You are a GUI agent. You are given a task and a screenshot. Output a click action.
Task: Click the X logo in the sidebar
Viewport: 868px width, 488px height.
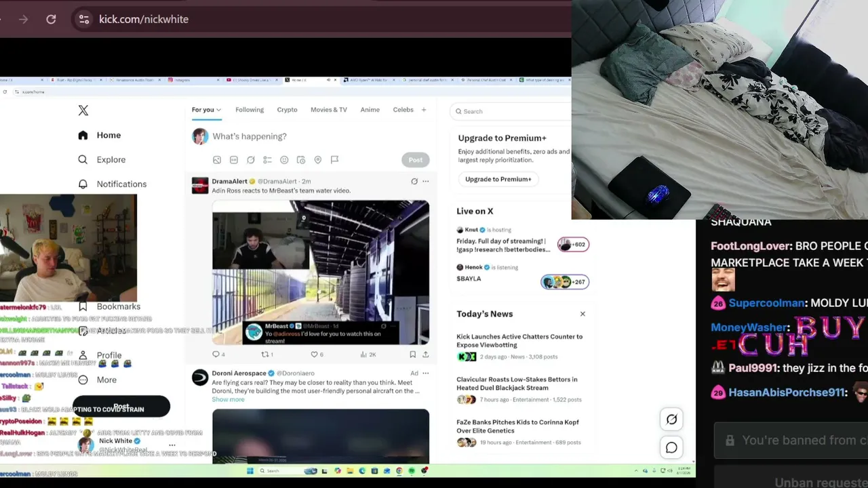pyautogui.click(x=83, y=110)
